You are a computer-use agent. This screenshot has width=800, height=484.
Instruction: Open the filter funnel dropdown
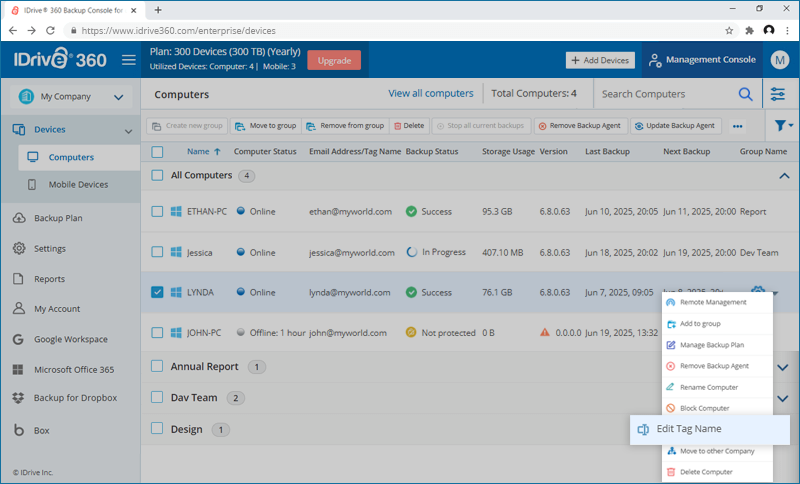[783, 125]
